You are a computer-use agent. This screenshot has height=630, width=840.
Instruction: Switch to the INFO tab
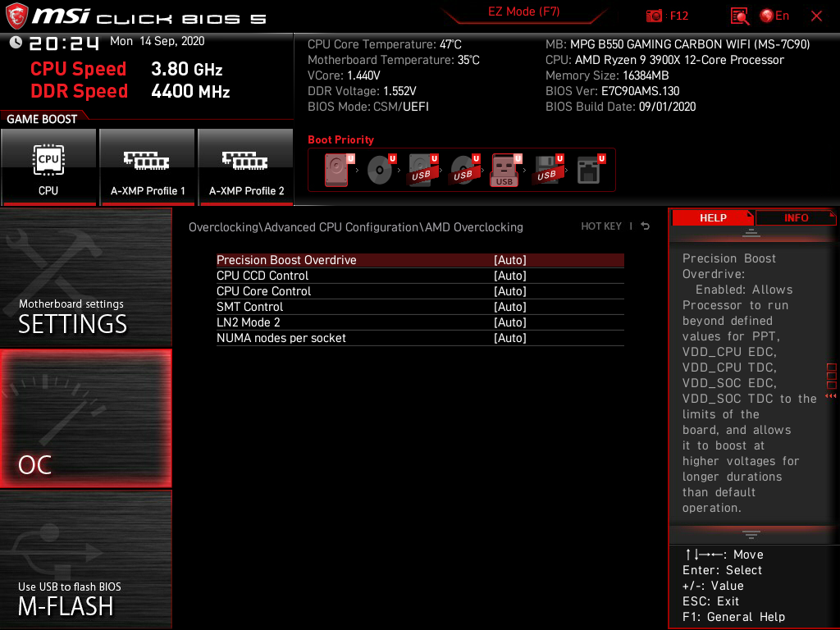tap(796, 218)
